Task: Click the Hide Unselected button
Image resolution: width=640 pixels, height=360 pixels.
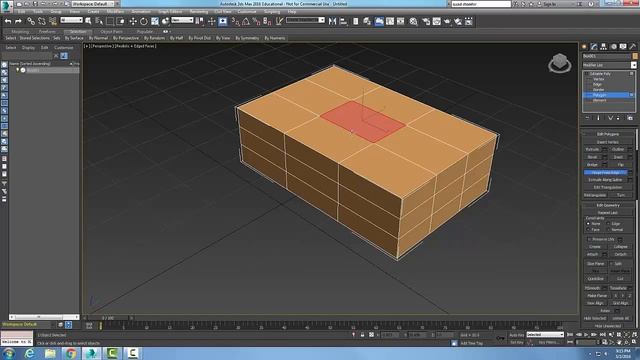Action: (608, 326)
